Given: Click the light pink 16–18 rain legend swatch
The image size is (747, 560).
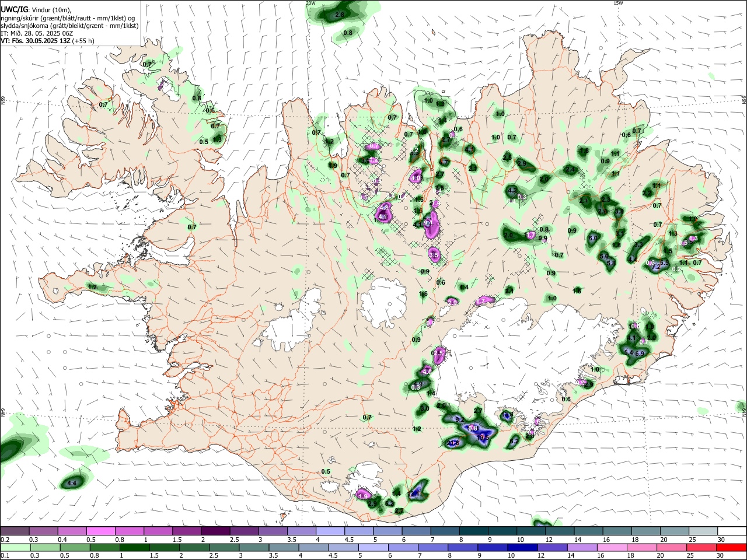Looking at the screenshot, I should (x=612, y=547).
